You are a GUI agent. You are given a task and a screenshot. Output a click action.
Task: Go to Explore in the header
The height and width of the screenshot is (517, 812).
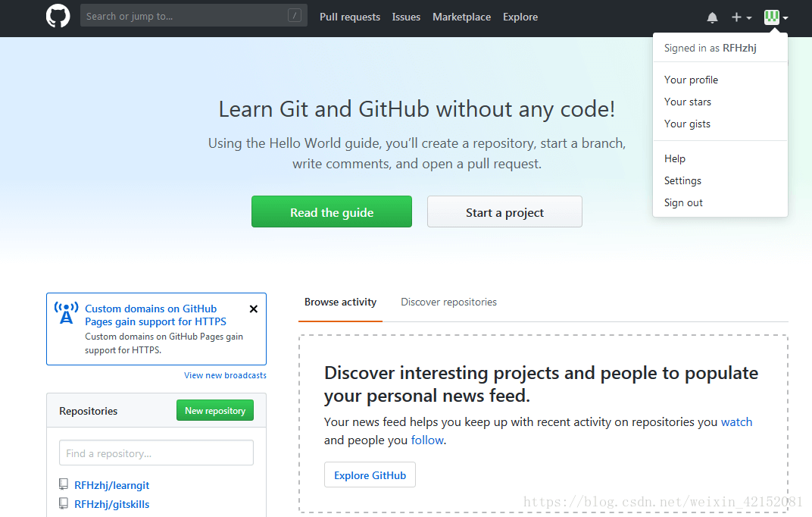pos(520,17)
